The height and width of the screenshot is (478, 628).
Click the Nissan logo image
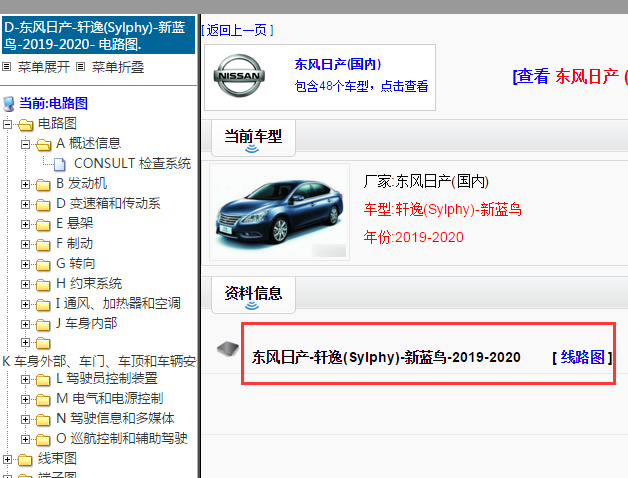pos(239,76)
